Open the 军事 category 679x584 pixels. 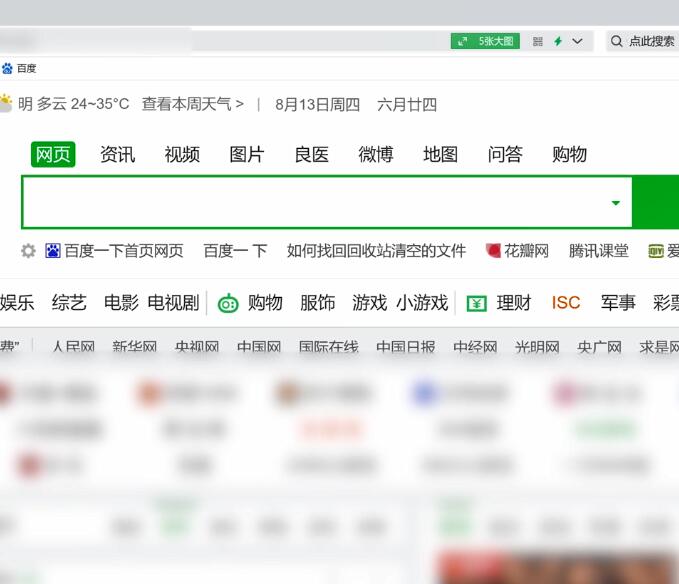coord(618,302)
